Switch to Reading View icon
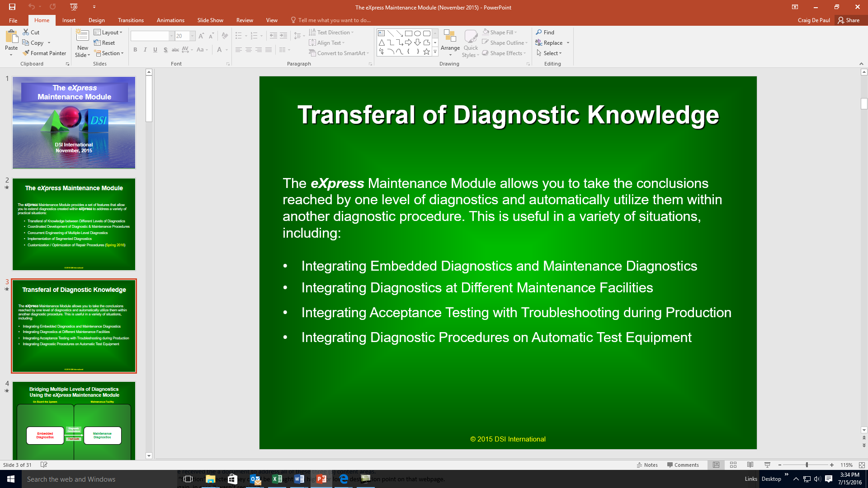This screenshot has height=488, width=868. [x=750, y=465]
